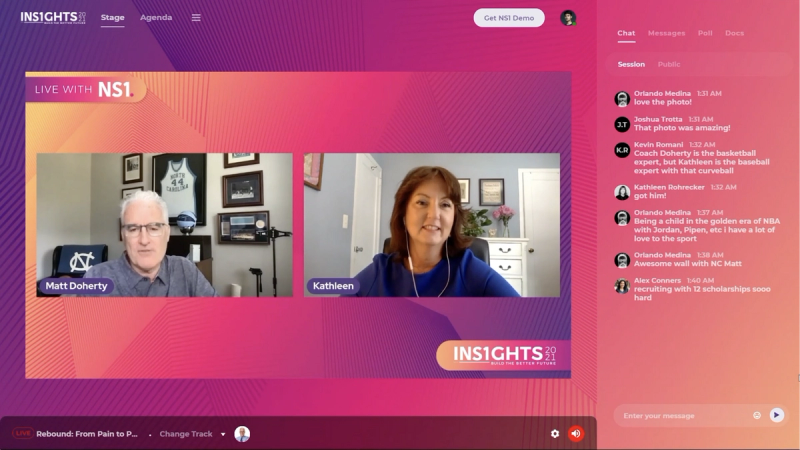800x450 pixels.
Task: Click Kathleen Rohrecker's chat avatar
Action: tap(622, 192)
